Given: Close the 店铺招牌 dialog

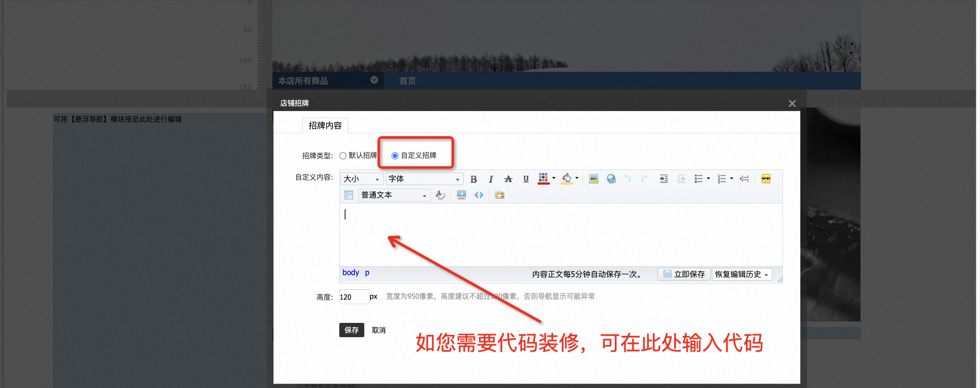Looking at the screenshot, I should 792,103.
